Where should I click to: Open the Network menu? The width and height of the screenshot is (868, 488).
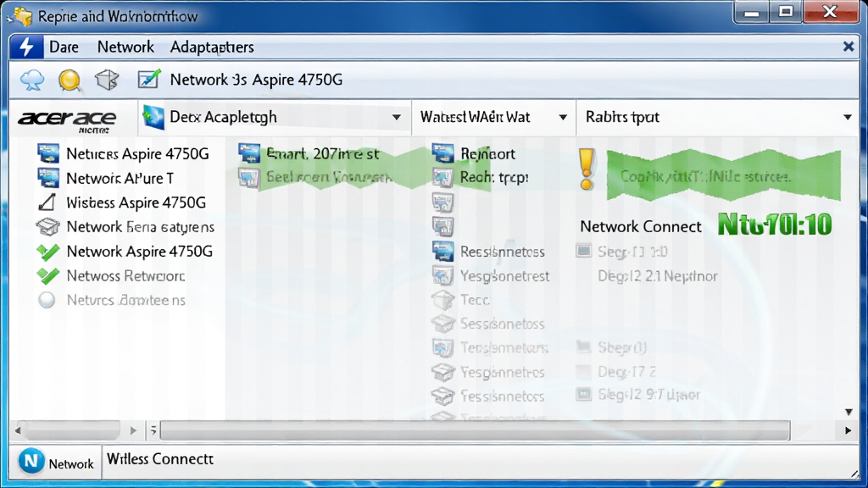tap(125, 47)
